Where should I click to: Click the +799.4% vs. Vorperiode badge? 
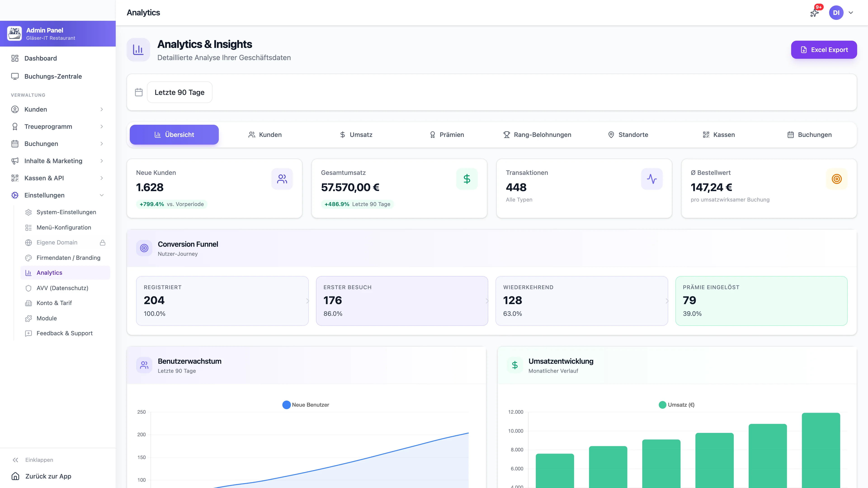pyautogui.click(x=172, y=204)
